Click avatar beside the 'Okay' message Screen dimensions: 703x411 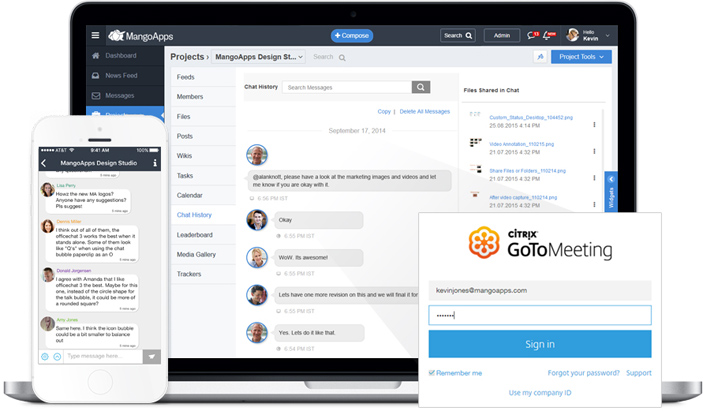(x=257, y=220)
